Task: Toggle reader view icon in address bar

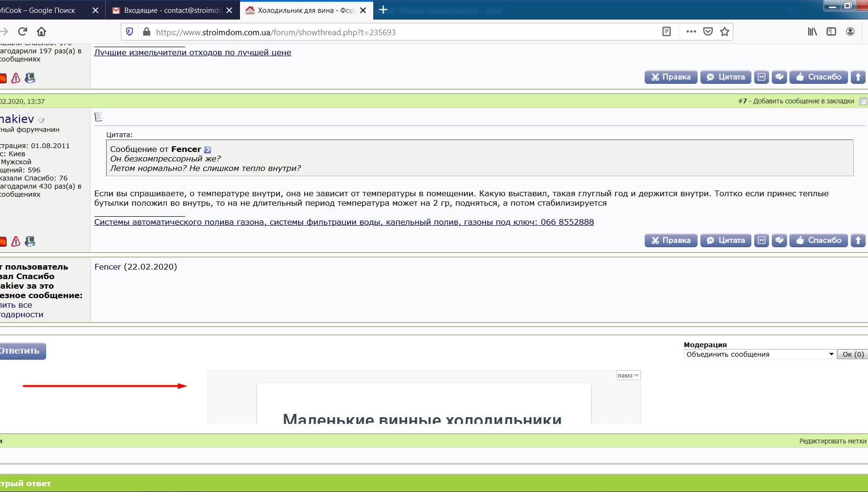Action: (x=667, y=32)
